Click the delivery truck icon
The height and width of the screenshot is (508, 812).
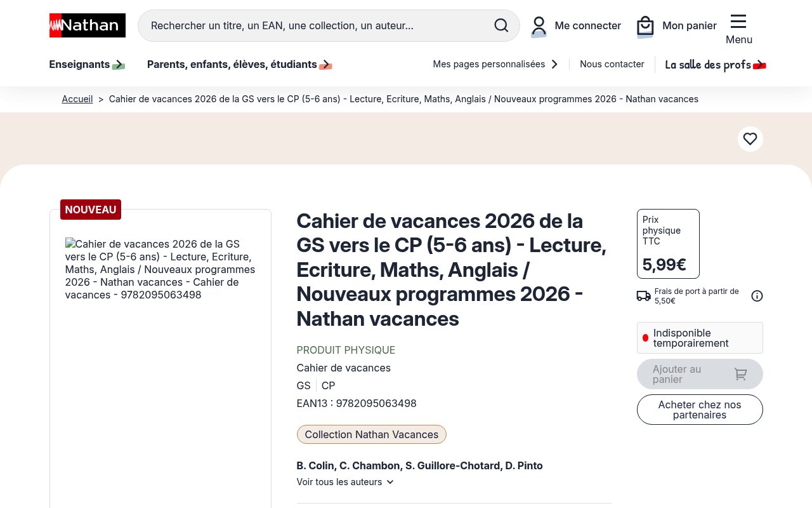tap(643, 296)
